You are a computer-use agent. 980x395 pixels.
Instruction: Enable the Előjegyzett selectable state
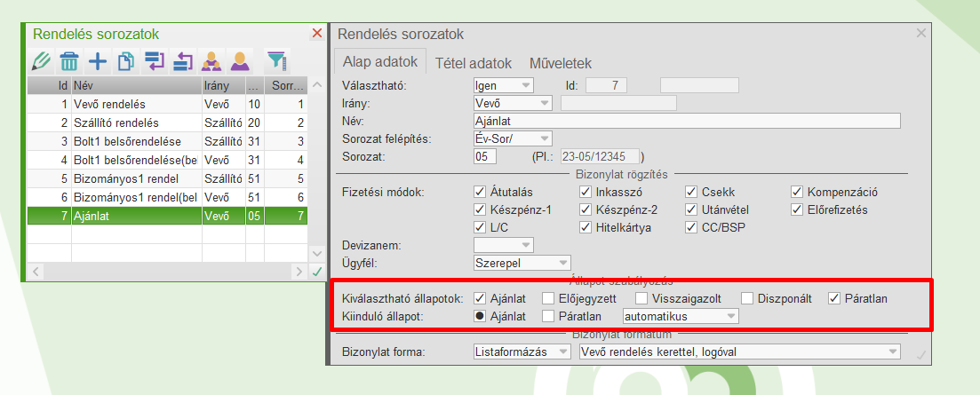tap(548, 298)
